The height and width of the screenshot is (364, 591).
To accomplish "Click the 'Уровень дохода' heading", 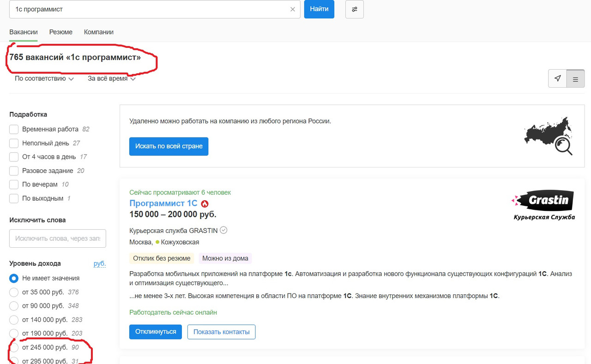I will pyautogui.click(x=35, y=263).
